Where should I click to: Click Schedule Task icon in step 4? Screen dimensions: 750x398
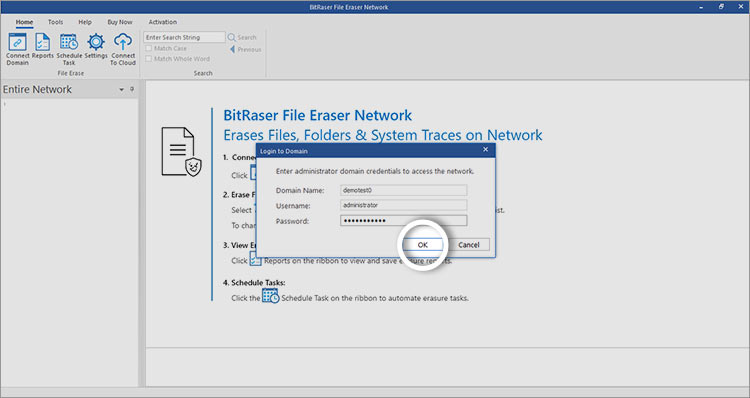point(271,296)
